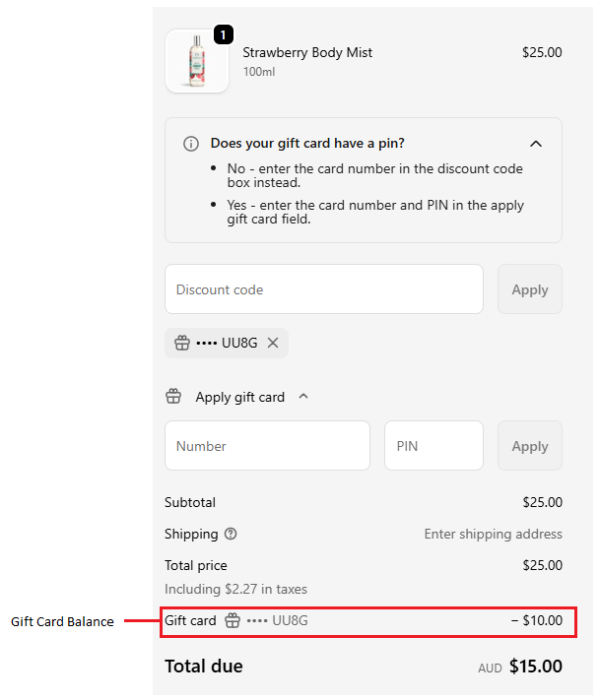
Task: Focus the gift card PIN field
Action: coord(433,446)
